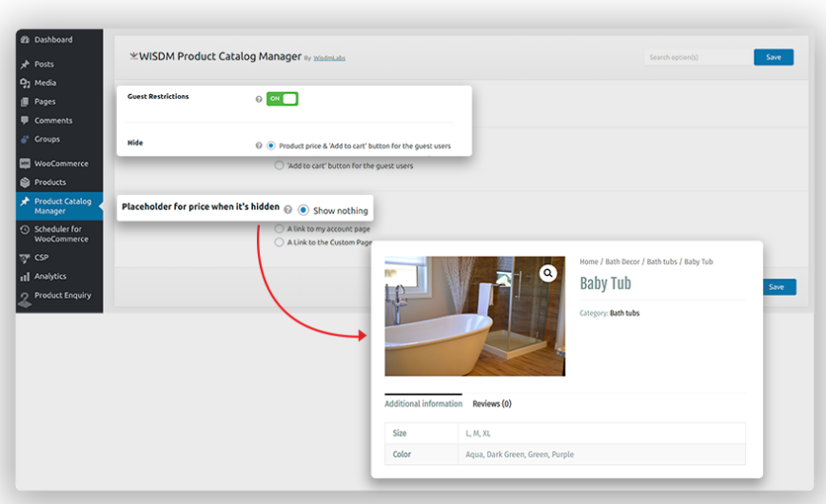Click the Bath Decor breadcrumb link
This screenshot has height=504, width=826.
click(622, 262)
